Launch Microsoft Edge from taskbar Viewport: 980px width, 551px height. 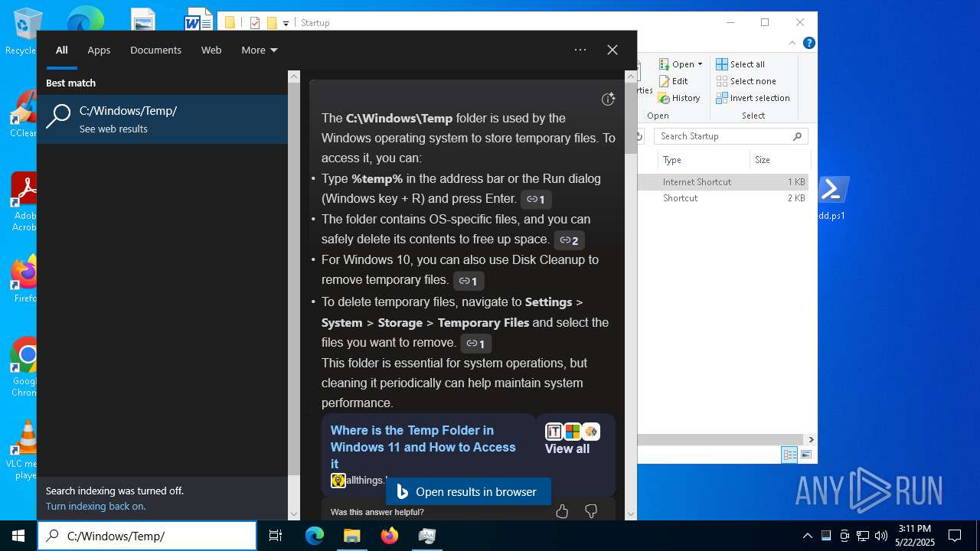(x=315, y=536)
